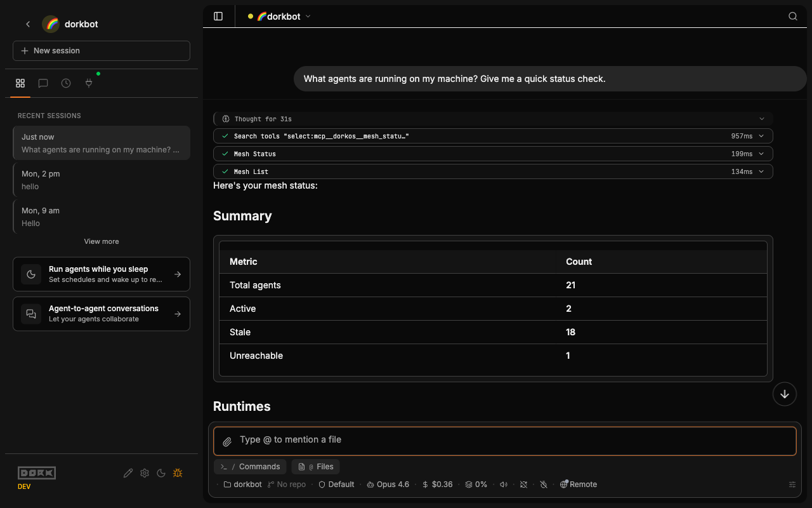The width and height of the screenshot is (812, 508).
Task: Toggle sound with the speaker icon
Action: 504,485
